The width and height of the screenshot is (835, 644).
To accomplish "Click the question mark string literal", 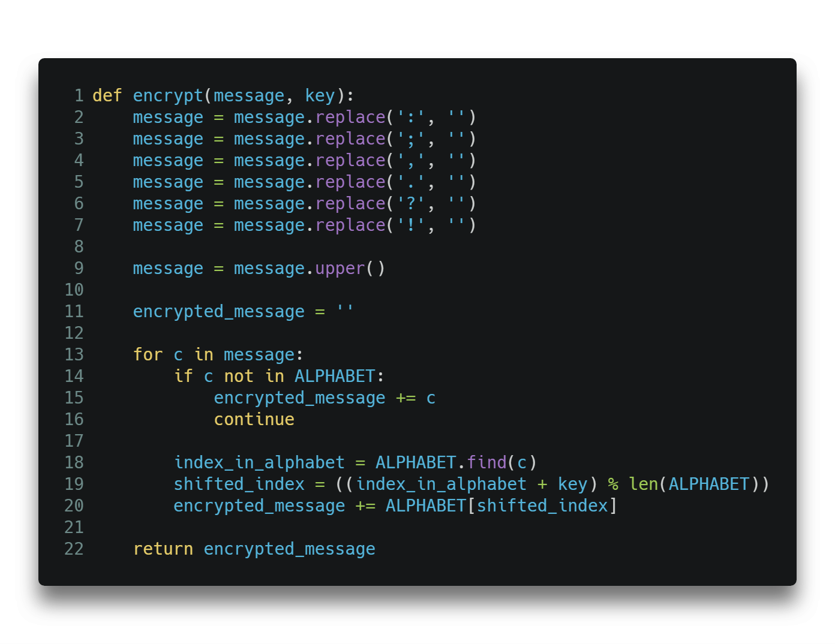I will [x=411, y=203].
